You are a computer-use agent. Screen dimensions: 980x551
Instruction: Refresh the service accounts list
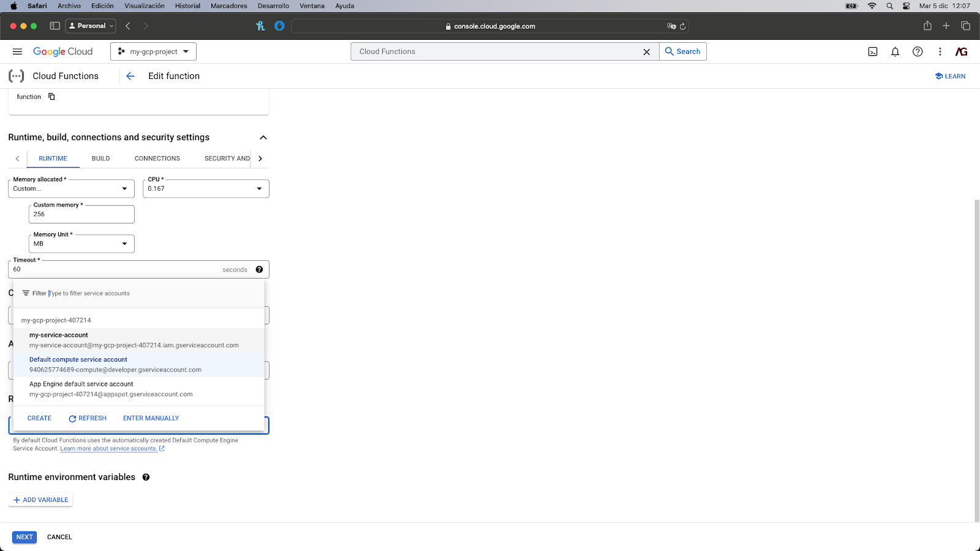tap(88, 418)
